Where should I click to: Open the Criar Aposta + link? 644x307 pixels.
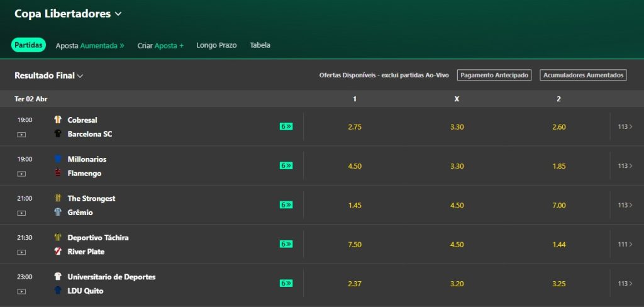click(x=160, y=45)
